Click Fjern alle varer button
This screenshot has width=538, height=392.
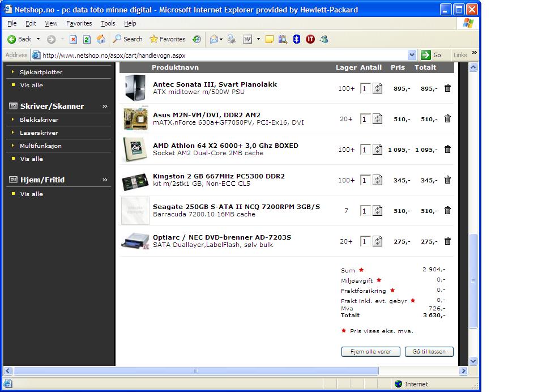[370, 351]
